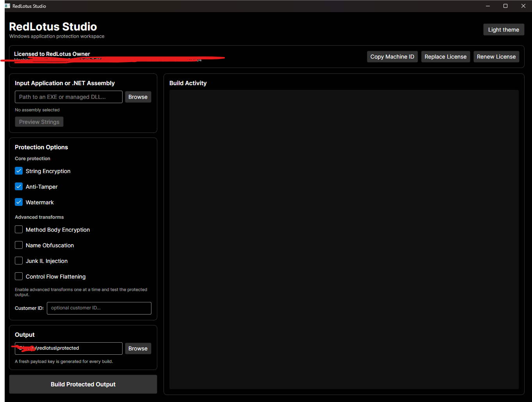Click the 'Customer ID:' label
Screen dimensions: 532x402
click(29, 308)
